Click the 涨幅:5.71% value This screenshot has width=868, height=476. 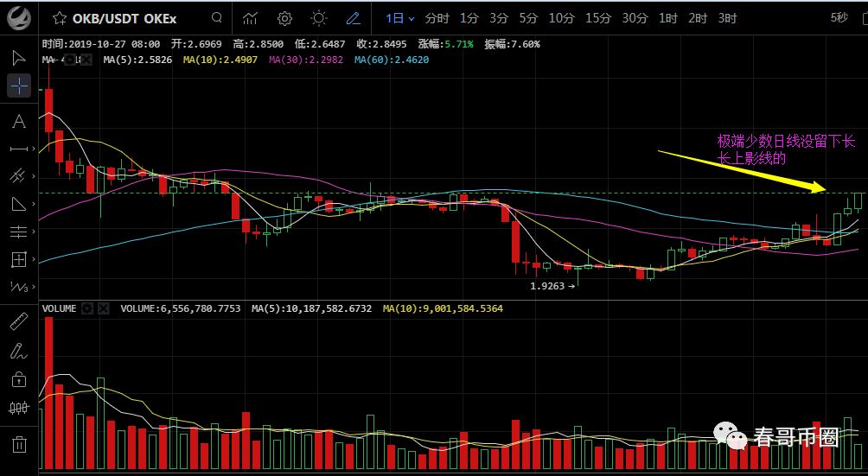(x=445, y=44)
